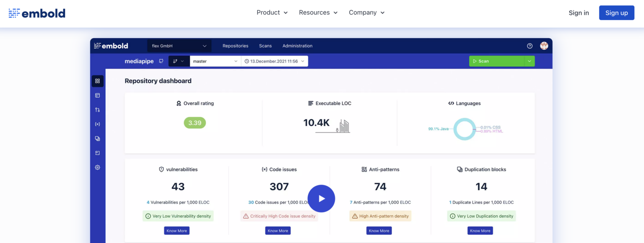The image size is (644, 243).
Task: Select the layout panel icon in the sidebar
Action: click(x=97, y=95)
